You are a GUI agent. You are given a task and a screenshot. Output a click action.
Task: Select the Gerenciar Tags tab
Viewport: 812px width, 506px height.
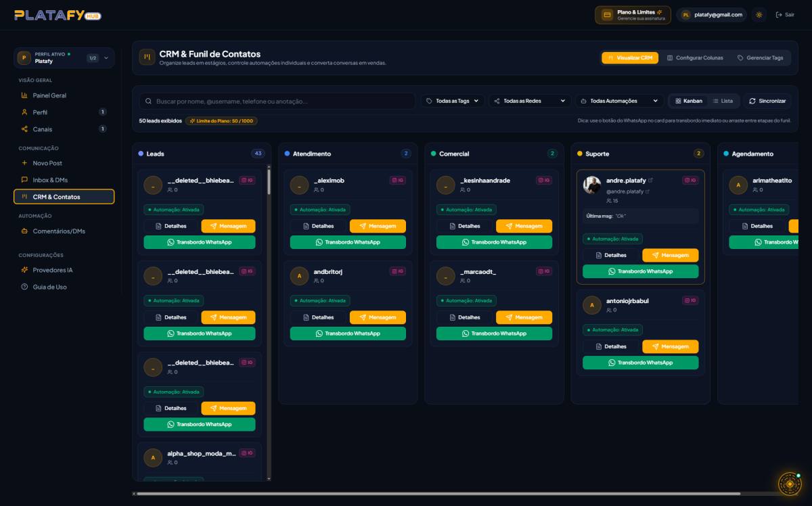[x=761, y=57]
